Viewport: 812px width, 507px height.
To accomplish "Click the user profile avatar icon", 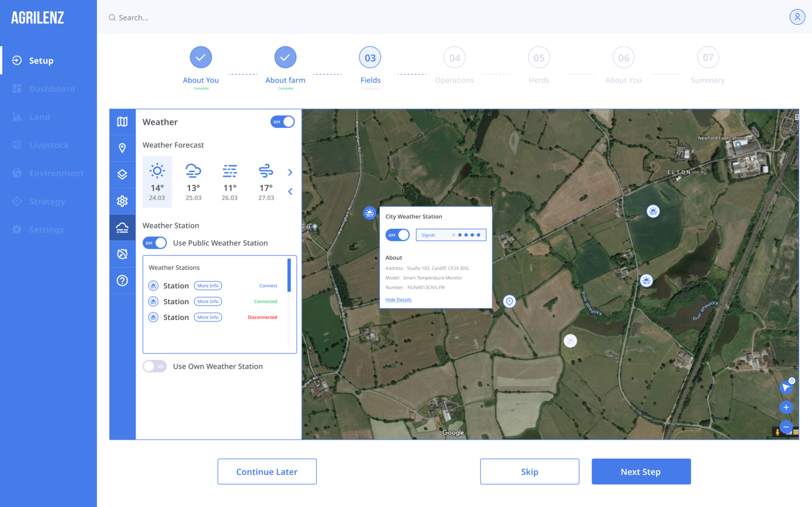I will (x=797, y=17).
